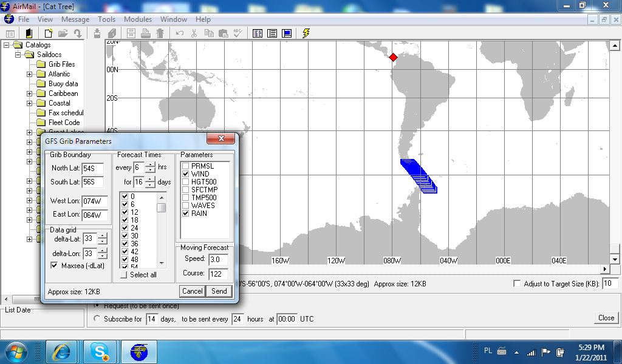Click the copy pages toolbar icon
Viewport: 622px width, 364px height.
[x=209, y=33]
